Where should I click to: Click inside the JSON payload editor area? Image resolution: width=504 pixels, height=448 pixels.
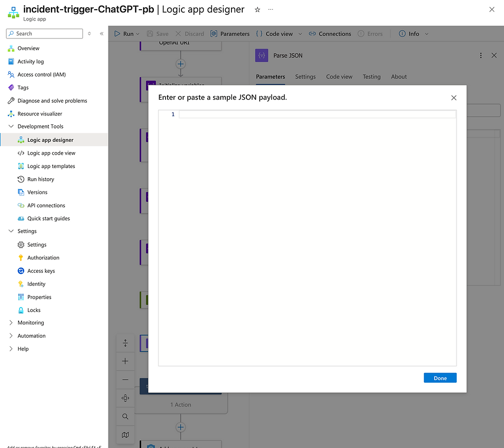(x=307, y=238)
